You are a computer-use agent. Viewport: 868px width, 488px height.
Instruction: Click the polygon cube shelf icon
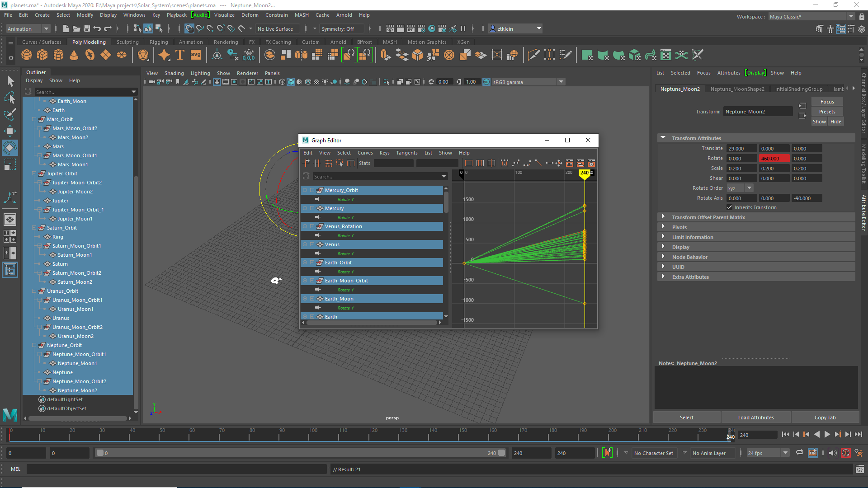point(42,55)
